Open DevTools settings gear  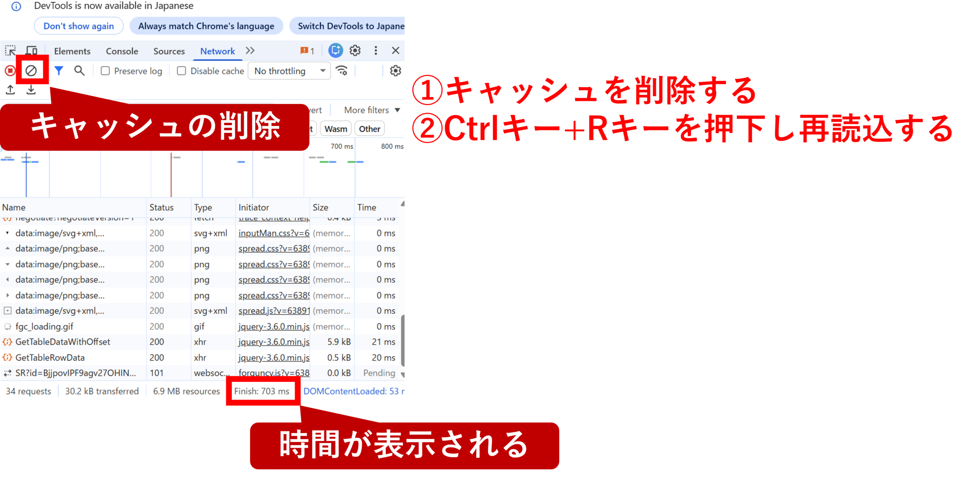pos(355,51)
